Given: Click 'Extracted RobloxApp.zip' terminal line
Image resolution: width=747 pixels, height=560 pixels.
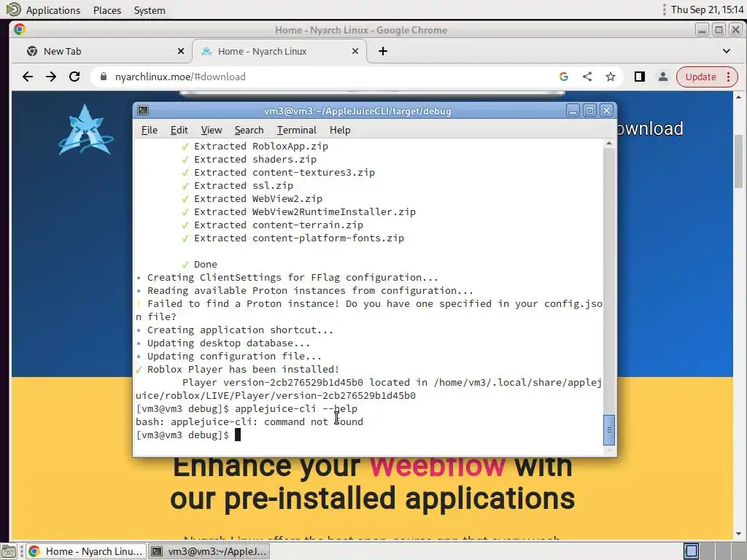Looking at the screenshot, I should coord(260,146).
